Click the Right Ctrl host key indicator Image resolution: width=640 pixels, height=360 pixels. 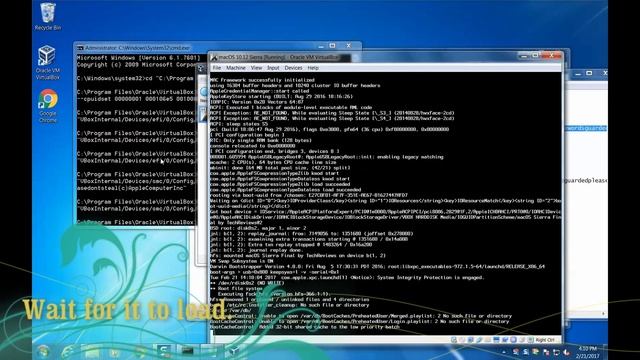(x=545, y=340)
